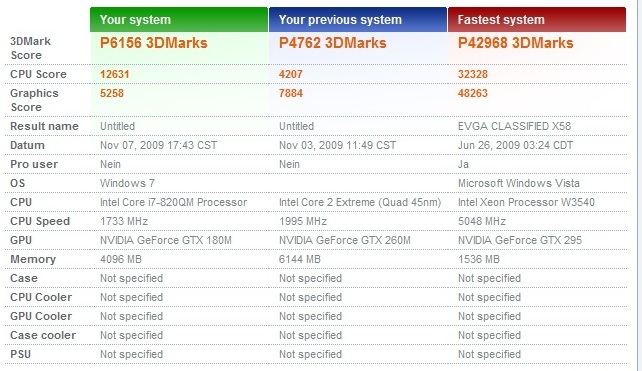Viewport: 642px width, 371px height.
Task: Click the 'NVIDIA GeForce GTX 295' entry
Action: click(x=520, y=240)
